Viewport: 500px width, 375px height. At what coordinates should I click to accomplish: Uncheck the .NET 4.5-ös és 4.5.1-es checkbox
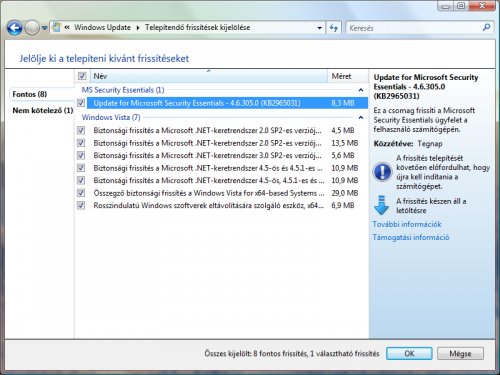point(81,168)
